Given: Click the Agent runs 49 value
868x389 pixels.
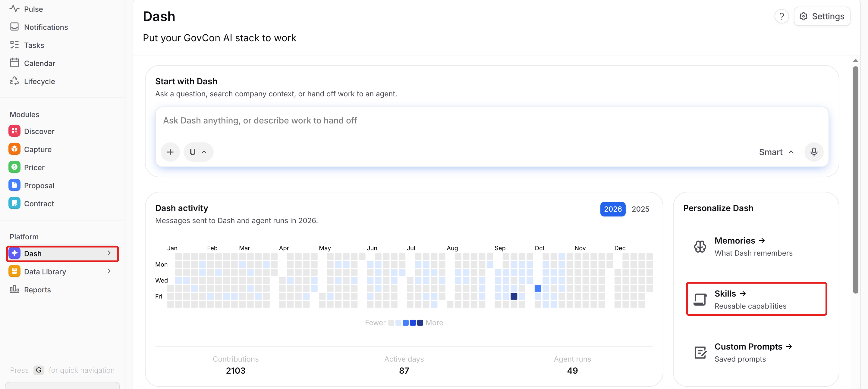Looking at the screenshot, I should (x=572, y=371).
